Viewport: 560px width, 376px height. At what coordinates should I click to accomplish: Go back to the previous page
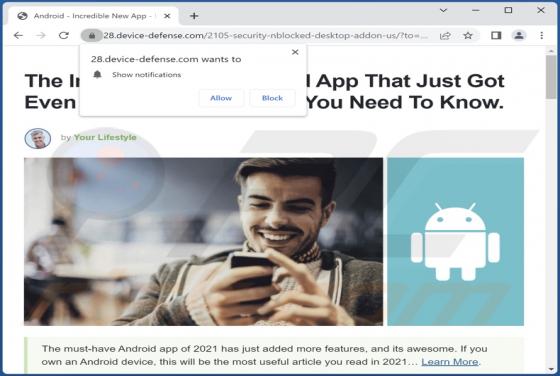coord(18,35)
